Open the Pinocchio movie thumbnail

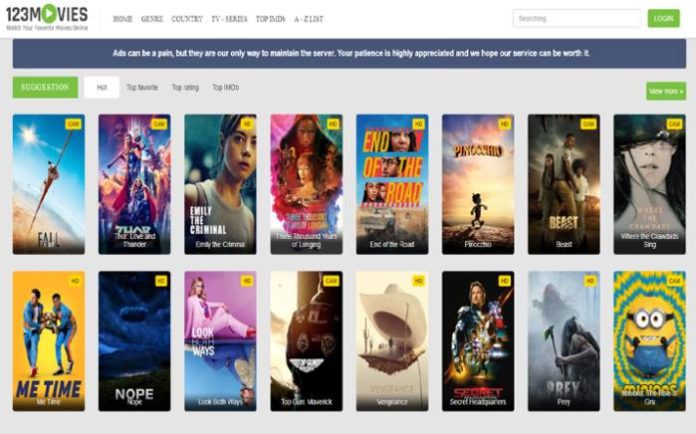(478, 183)
